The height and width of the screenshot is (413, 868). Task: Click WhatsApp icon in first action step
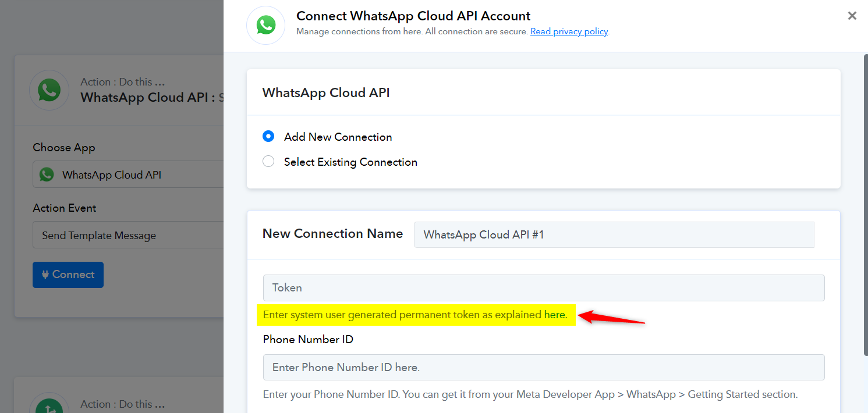[49, 90]
